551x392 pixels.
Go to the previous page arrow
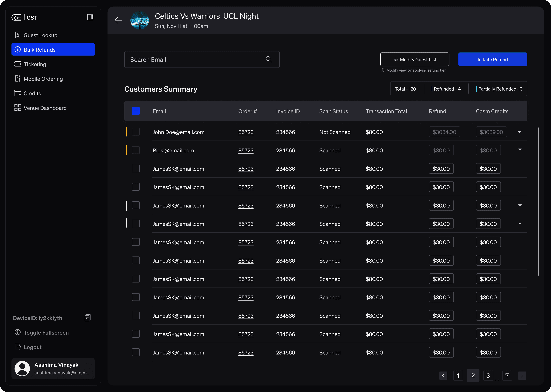click(x=443, y=376)
